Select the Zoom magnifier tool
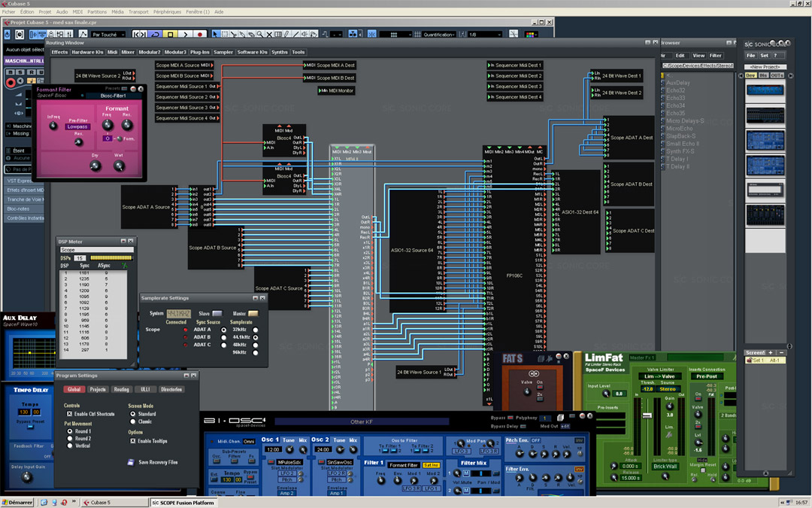This screenshot has height=508, width=812. pos(260,35)
